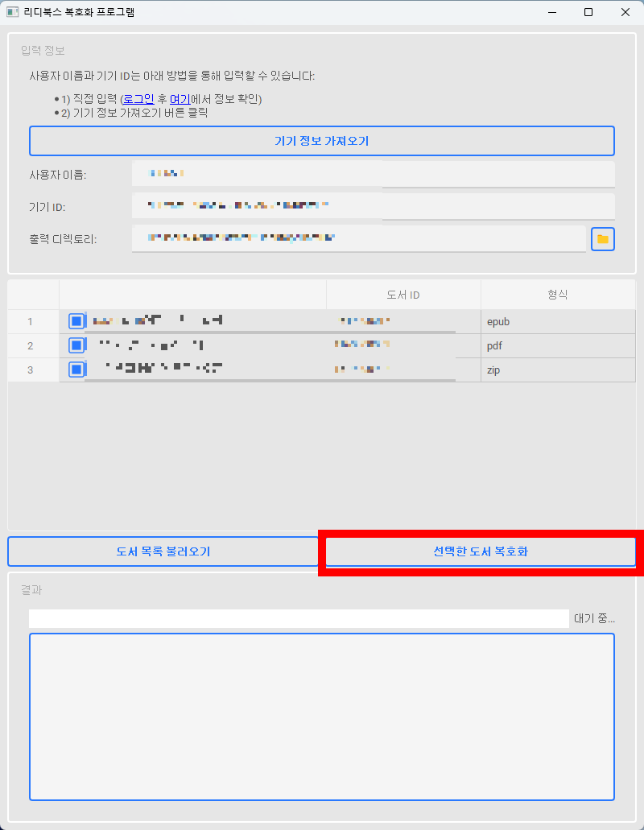Maximize the 리디북스 복호화 프로그램 window

(588, 12)
